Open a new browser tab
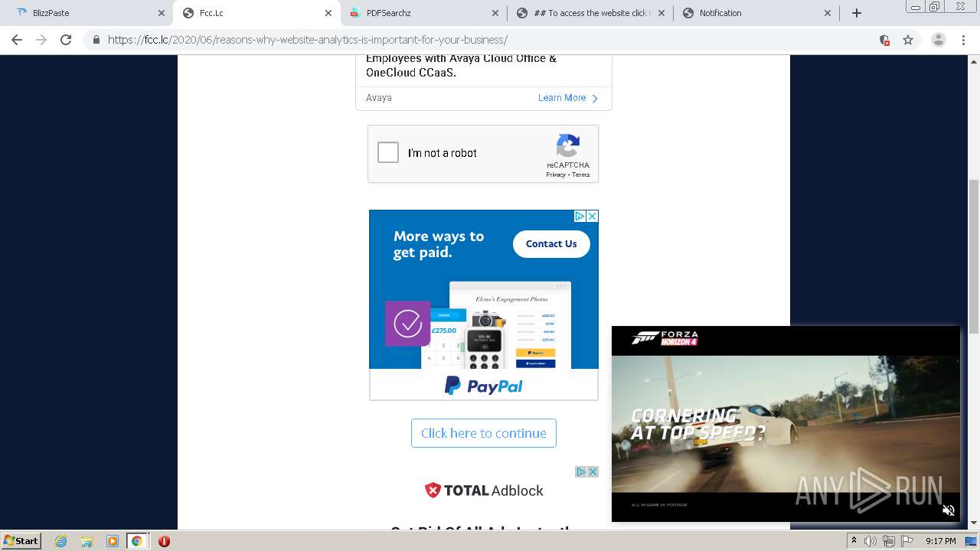The height and width of the screenshot is (551, 980). [x=857, y=13]
